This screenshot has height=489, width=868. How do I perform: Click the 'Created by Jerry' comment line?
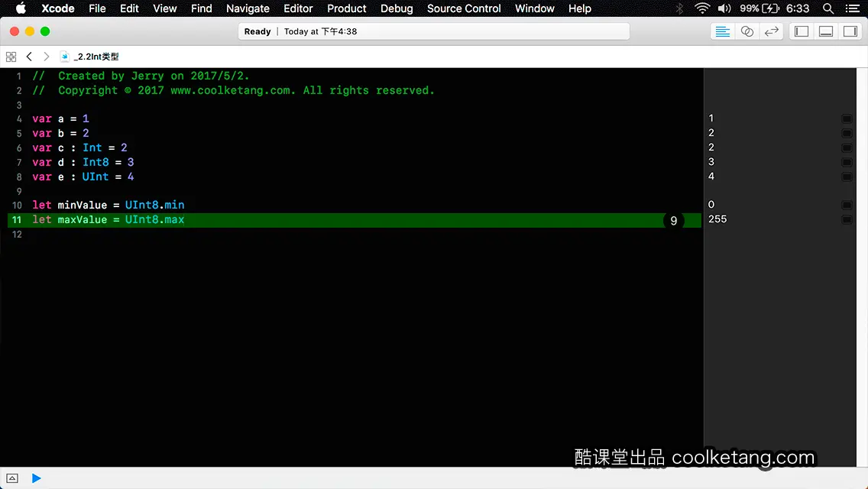(141, 76)
